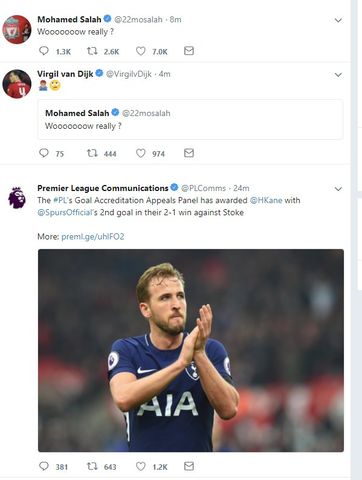Screen dimensions: 362x480
Task: Open options chevron on Salah's tweet
Action: pyautogui.click(x=338, y=20)
